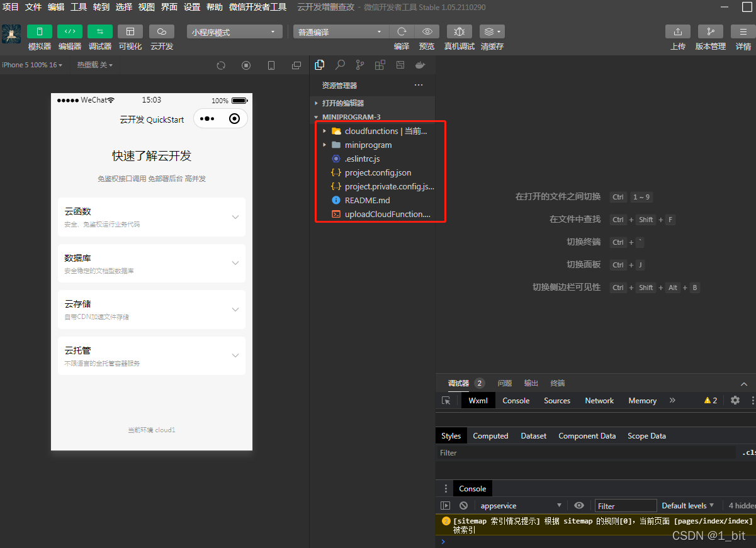The width and height of the screenshot is (756, 548).
Task: Start 真机调试 remote debugging
Action: (460, 31)
